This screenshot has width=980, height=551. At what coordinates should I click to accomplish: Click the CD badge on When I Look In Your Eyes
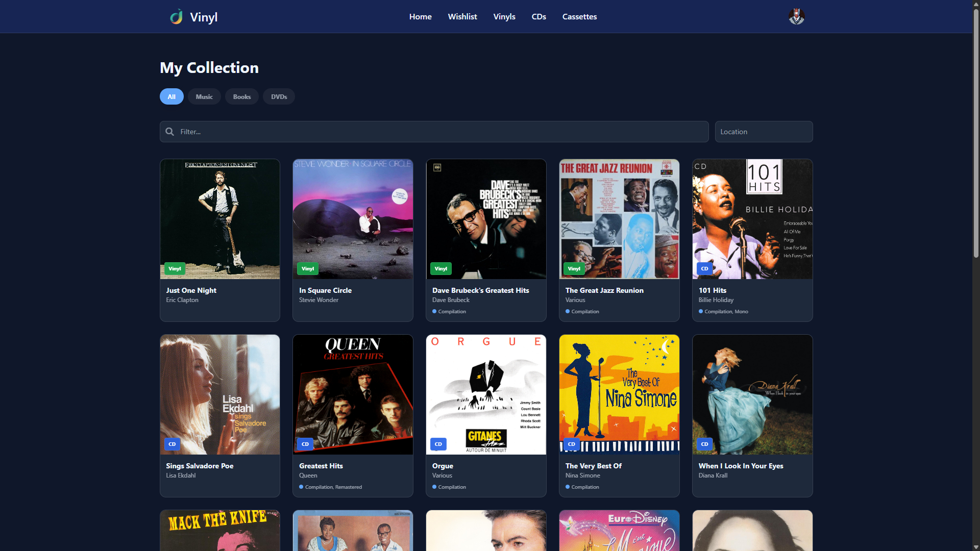704,444
